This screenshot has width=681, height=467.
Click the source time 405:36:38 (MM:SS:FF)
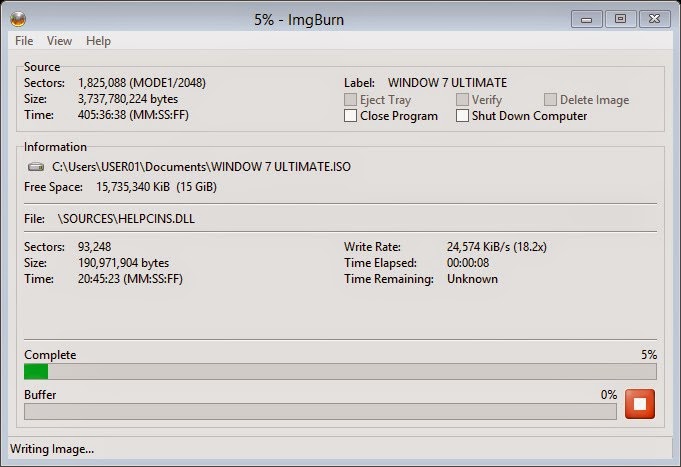[133, 115]
